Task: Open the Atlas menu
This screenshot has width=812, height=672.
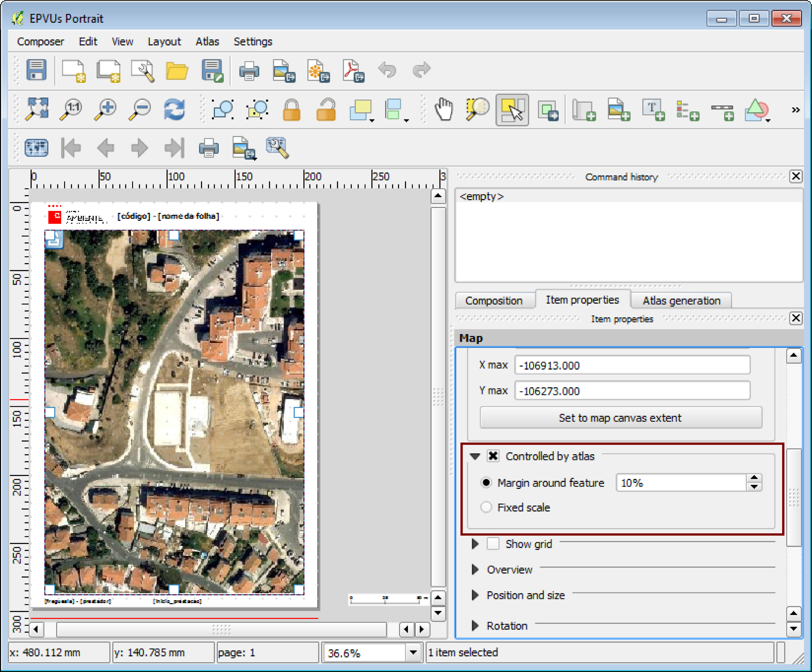Action: pyautogui.click(x=207, y=41)
